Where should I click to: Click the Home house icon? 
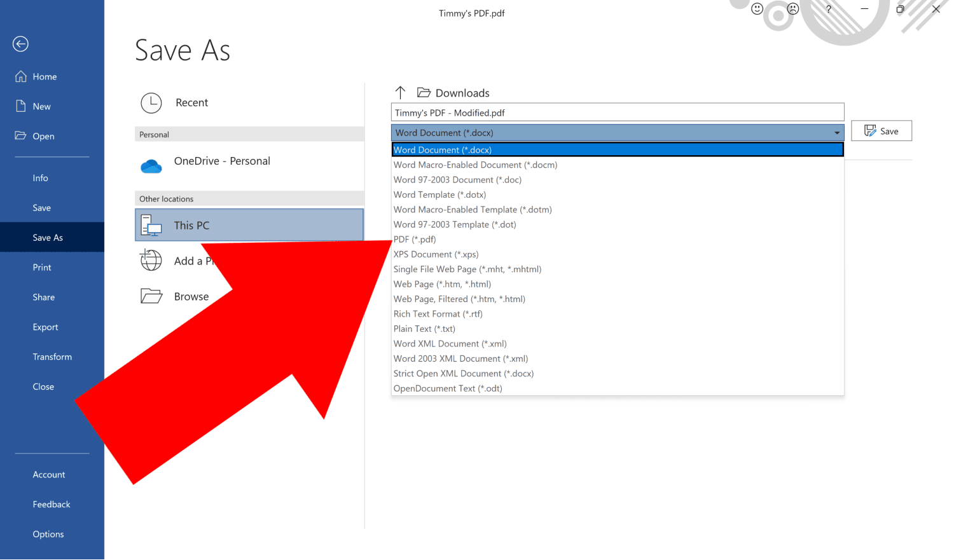[21, 76]
